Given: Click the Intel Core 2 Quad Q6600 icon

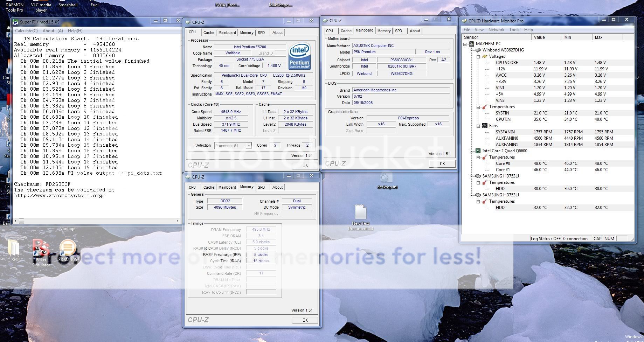Looking at the screenshot, I should pos(478,151).
